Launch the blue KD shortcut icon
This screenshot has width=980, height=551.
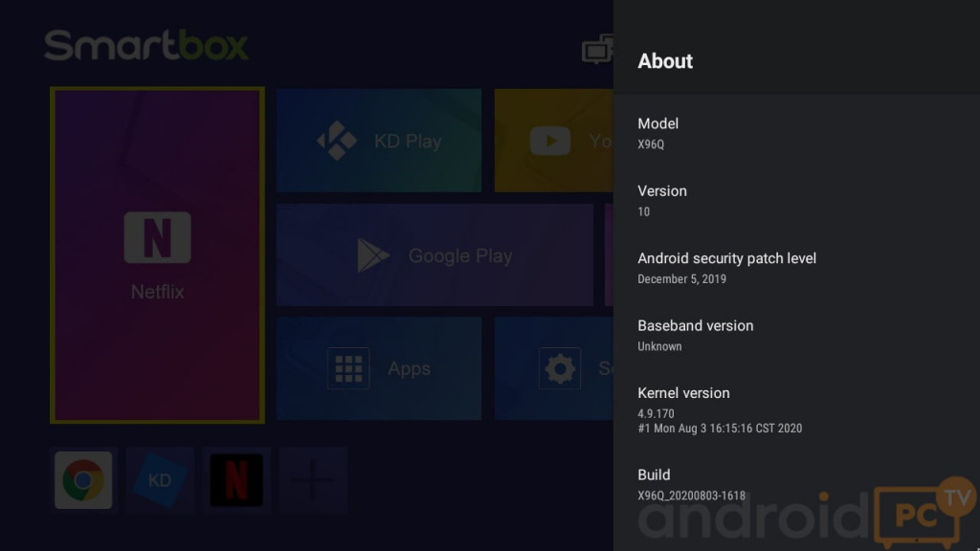click(160, 479)
